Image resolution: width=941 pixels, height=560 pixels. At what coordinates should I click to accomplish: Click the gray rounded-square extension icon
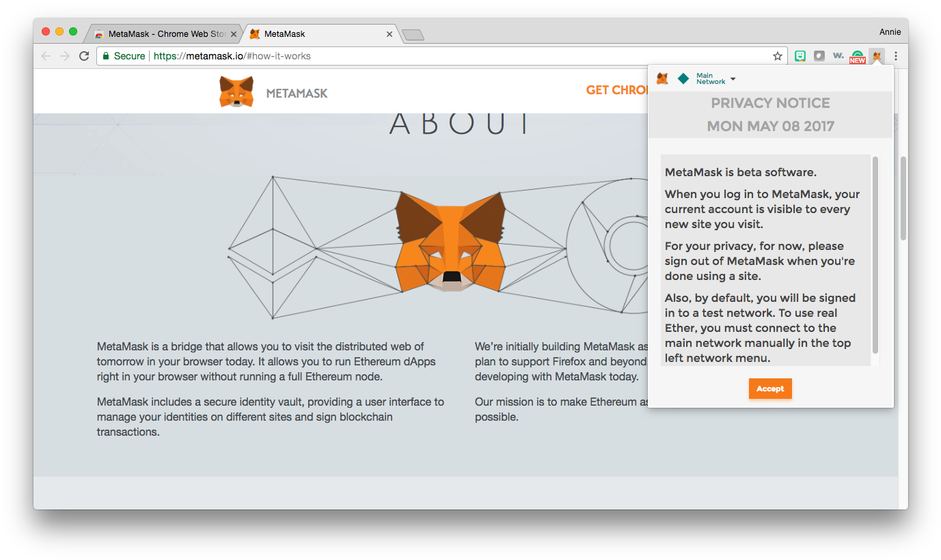point(819,56)
